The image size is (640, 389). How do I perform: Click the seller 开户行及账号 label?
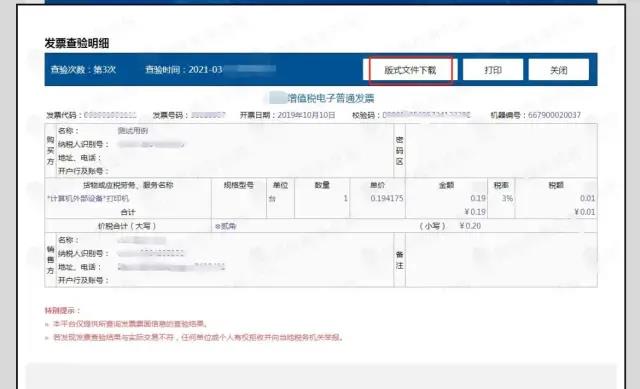(x=84, y=280)
